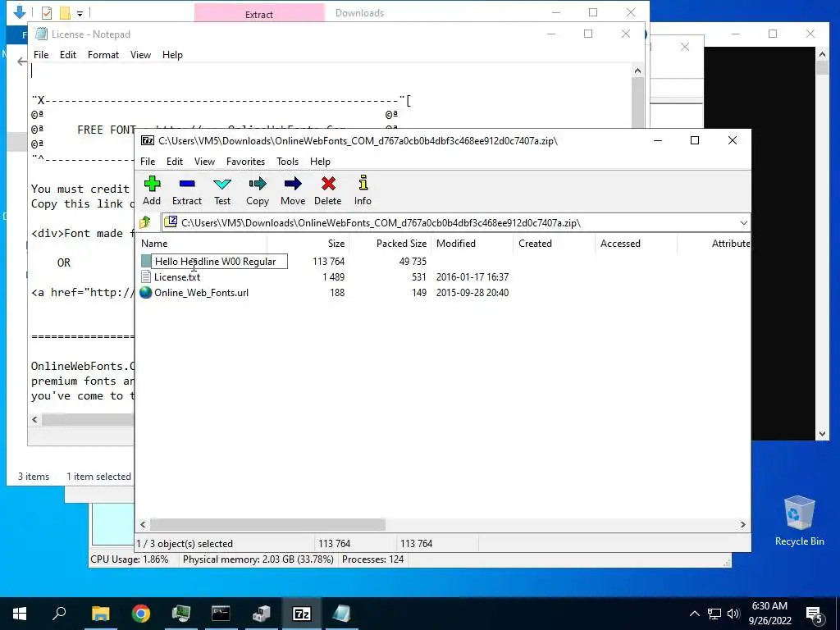840x630 pixels.
Task: Open the Help menu in 7-Zip
Action: pos(320,162)
